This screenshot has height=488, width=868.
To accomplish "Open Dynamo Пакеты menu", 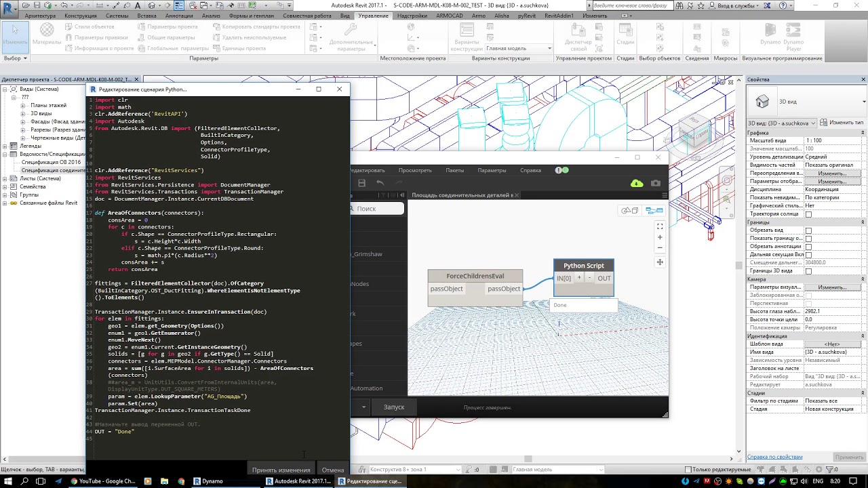I will pyautogui.click(x=454, y=170).
